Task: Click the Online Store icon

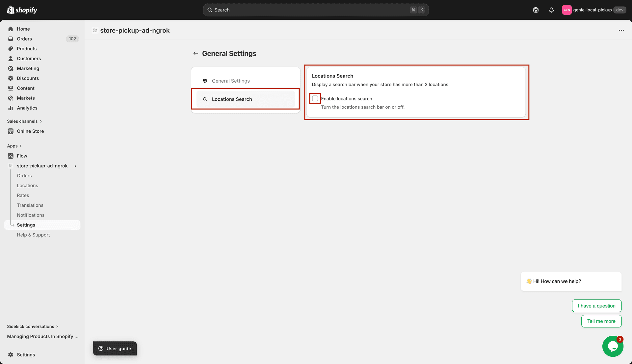Action: [x=11, y=131]
